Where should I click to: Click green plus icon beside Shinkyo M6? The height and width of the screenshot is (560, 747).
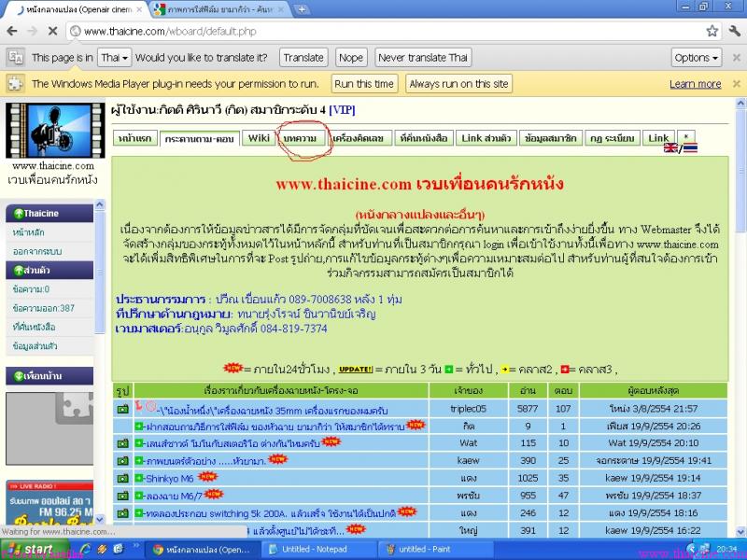(139, 478)
